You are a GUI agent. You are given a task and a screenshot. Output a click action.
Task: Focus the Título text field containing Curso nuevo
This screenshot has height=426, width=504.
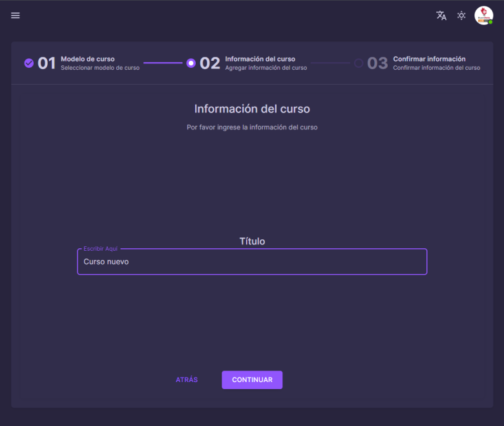coord(252,262)
